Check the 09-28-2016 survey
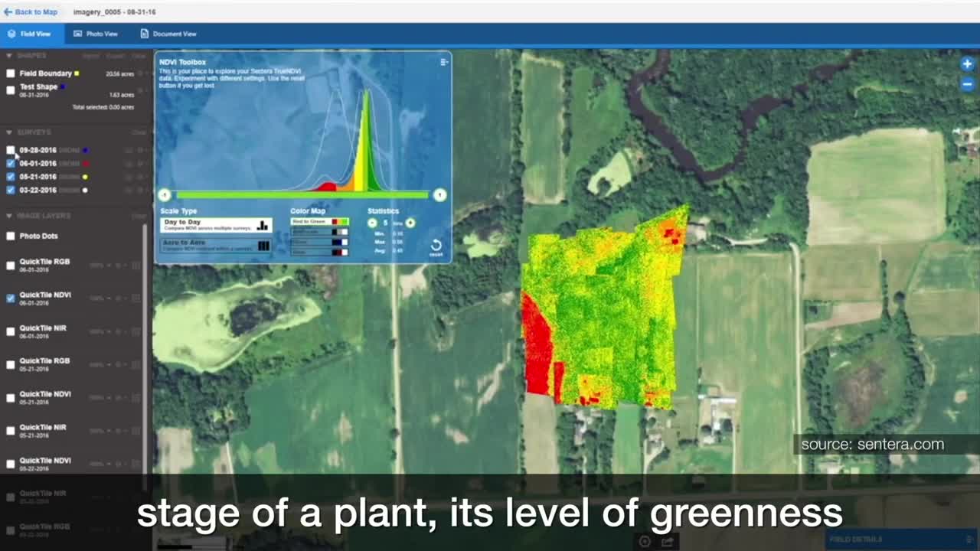Image resolution: width=980 pixels, height=551 pixels. pos(11,150)
